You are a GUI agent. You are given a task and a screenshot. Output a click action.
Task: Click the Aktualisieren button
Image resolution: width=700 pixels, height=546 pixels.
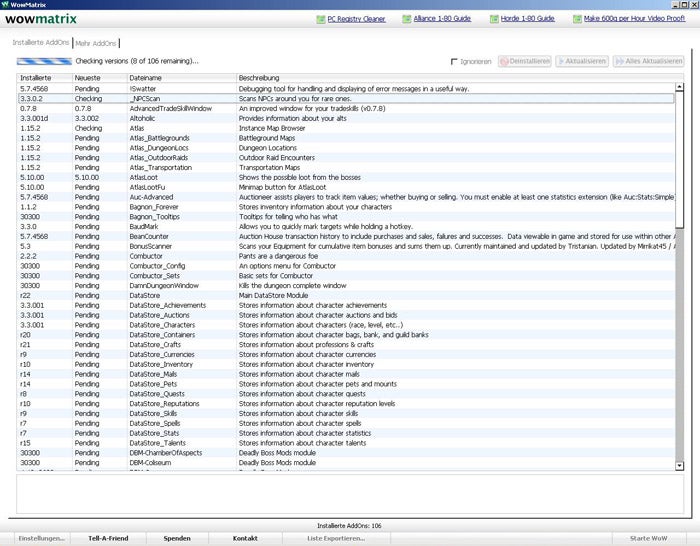tap(582, 61)
